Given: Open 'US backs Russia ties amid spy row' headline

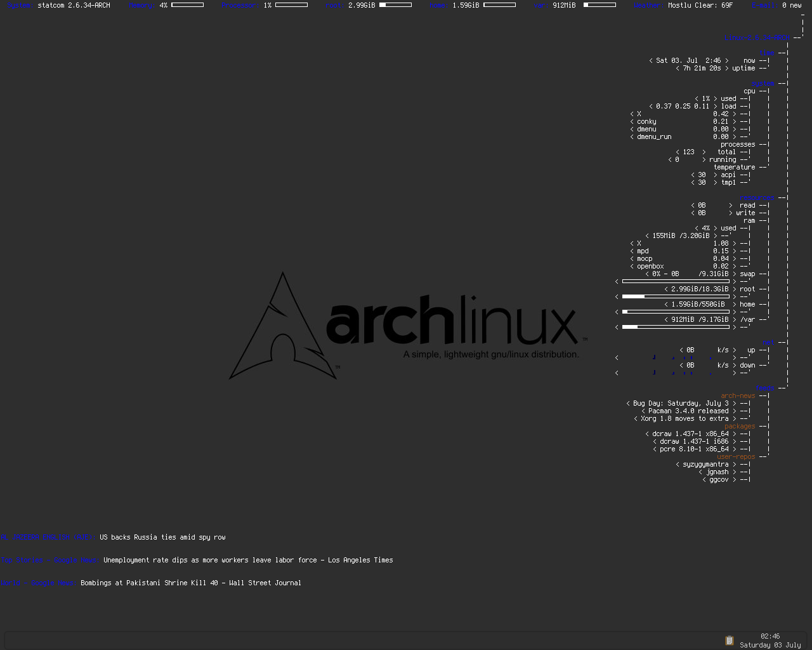Looking at the screenshot, I should click(162, 537).
